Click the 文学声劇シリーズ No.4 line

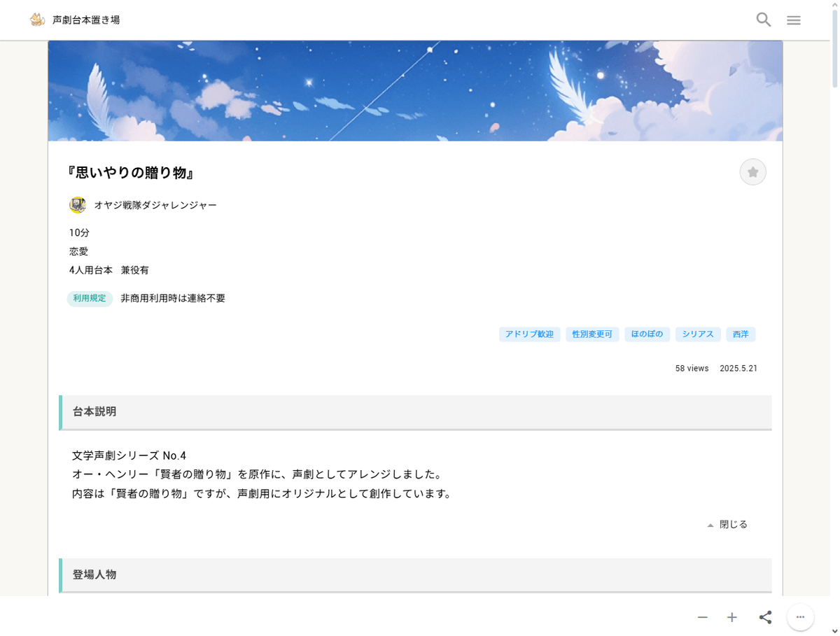(x=129, y=455)
